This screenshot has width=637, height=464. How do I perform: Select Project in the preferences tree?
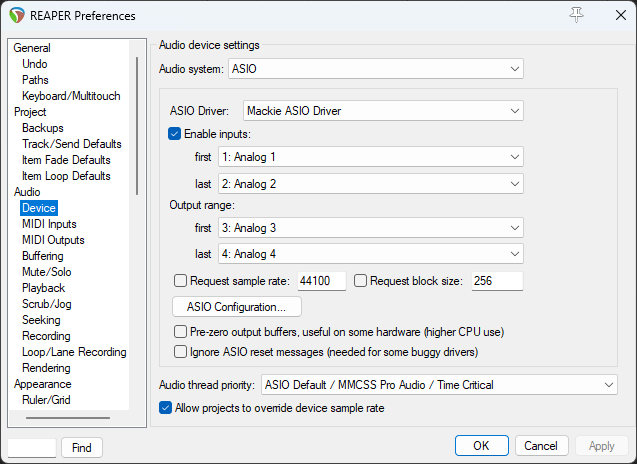pos(30,112)
